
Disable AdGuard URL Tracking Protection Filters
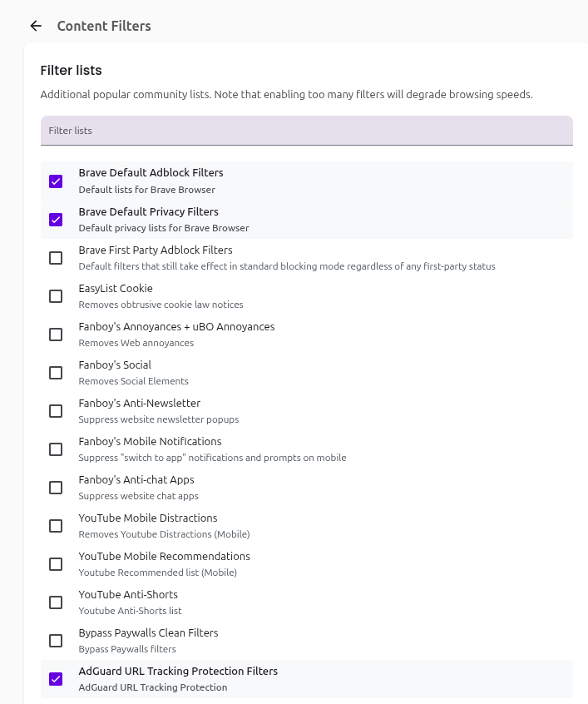click(56, 679)
